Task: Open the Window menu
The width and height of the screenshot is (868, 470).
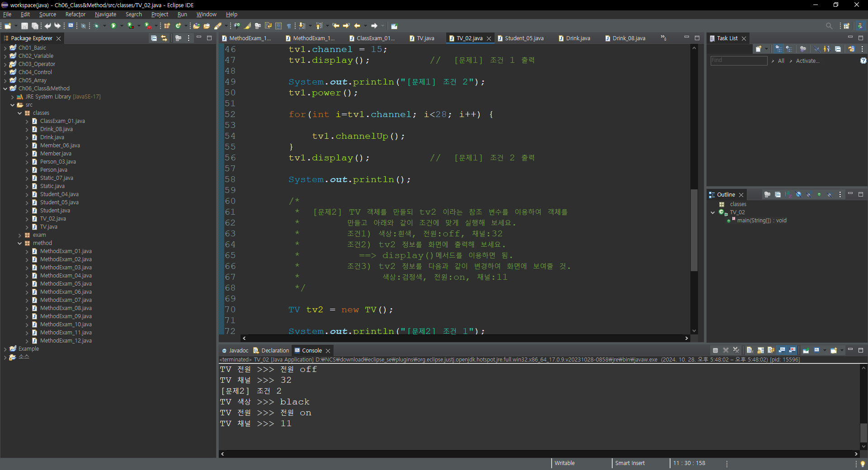Action: 206,14
